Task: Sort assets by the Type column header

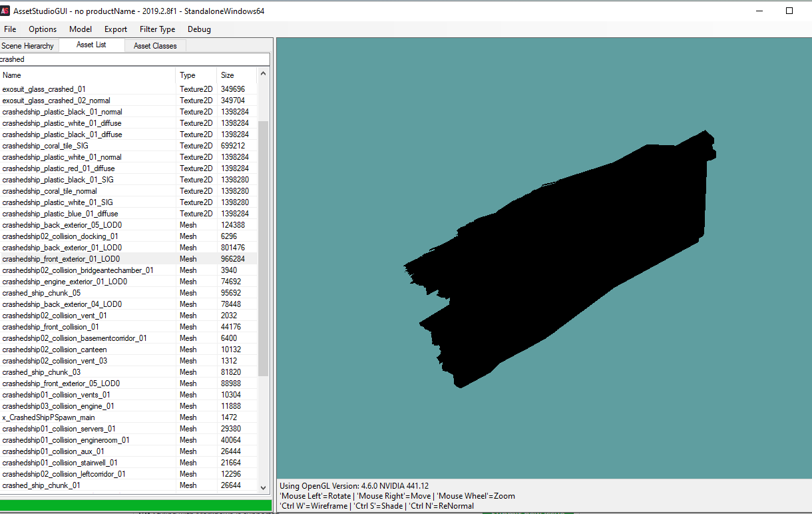Action: click(196, 75)
